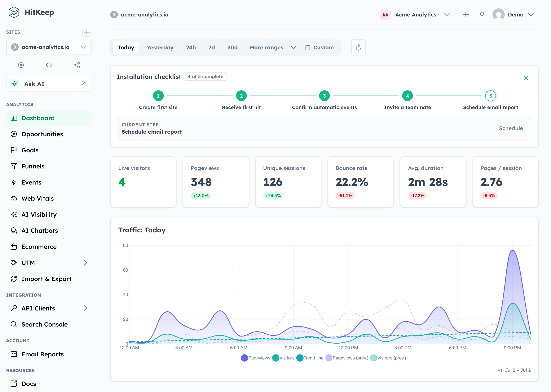Select the 24h range tab

pos(191,47)
